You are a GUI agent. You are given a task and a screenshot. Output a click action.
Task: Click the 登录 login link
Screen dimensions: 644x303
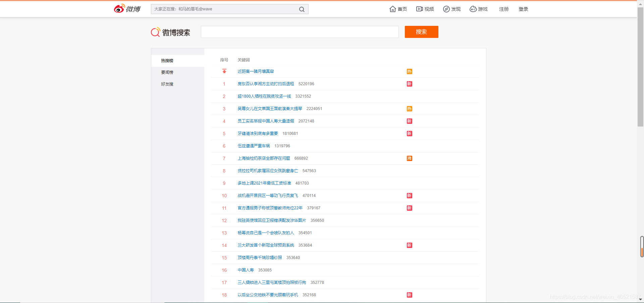coord(523,9)
